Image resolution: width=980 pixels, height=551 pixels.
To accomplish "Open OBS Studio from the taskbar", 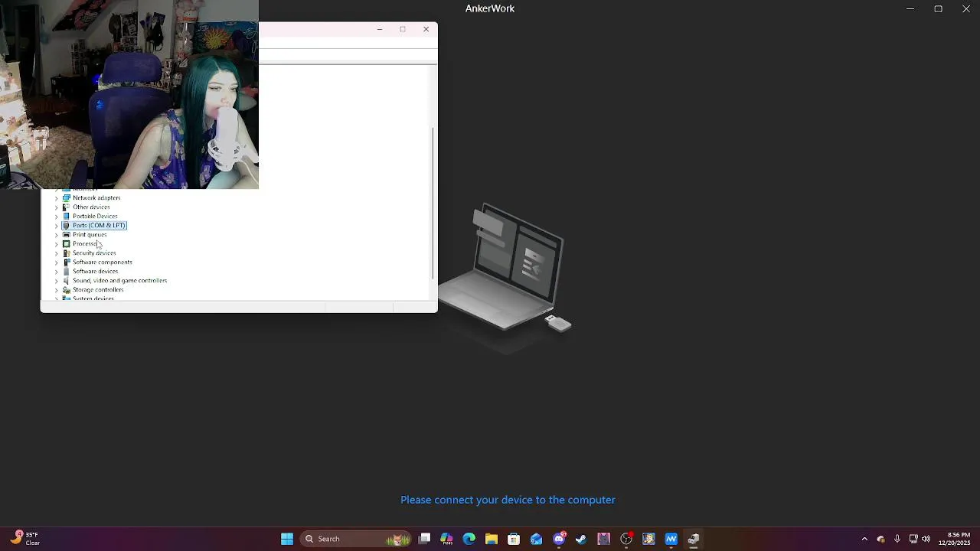I will tap(626, 539).
